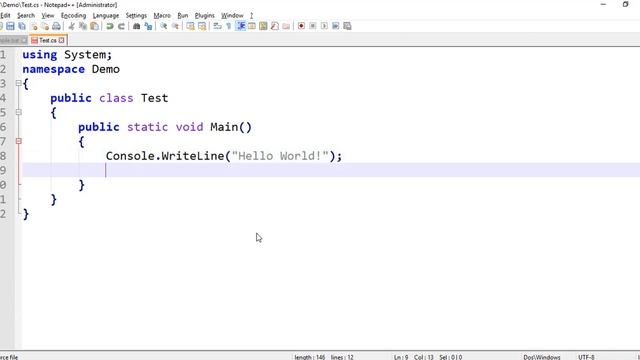Open the Function List toolbar icon
Image resolution: width=640 pixels, height=360 pixels.
click(275, 26)
